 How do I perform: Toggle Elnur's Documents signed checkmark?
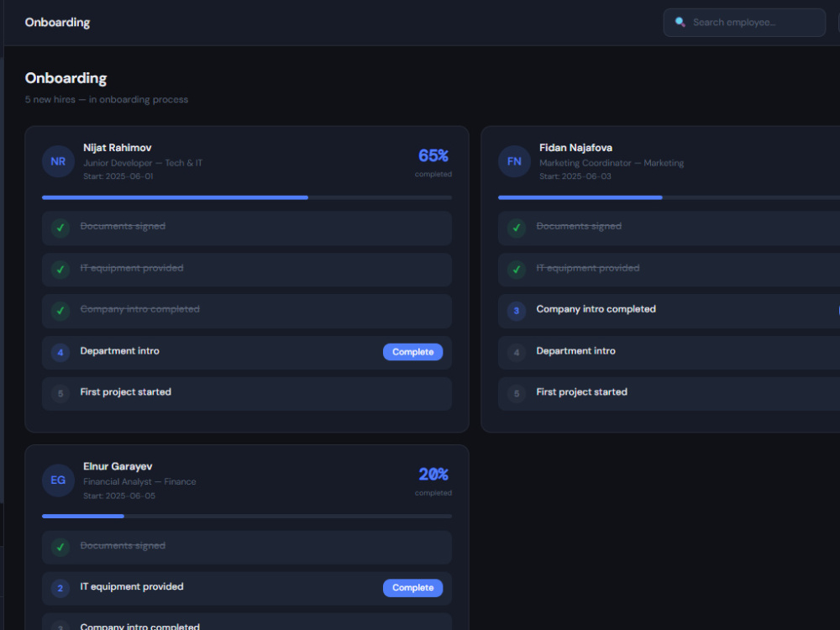tap(60, 547)
